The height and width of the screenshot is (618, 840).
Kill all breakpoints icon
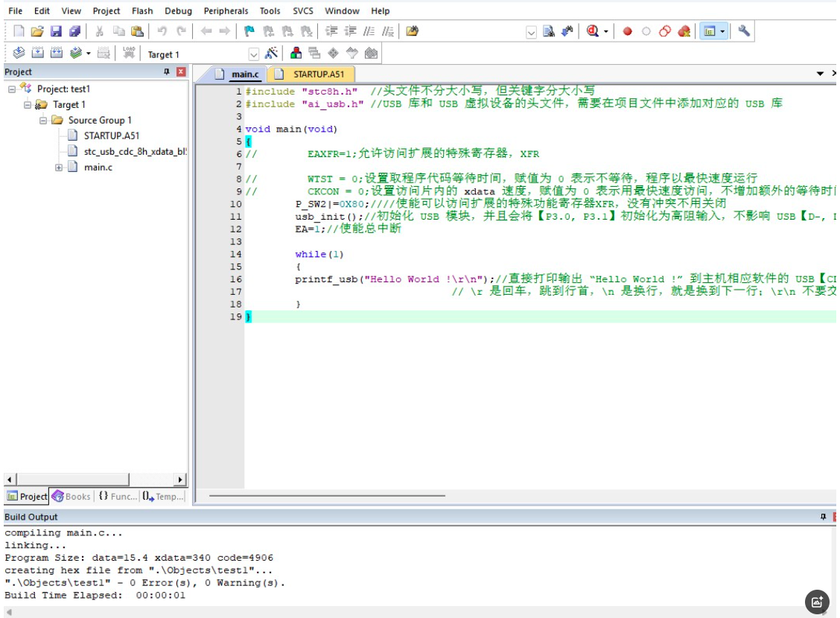pyautogui.click(x=684, y=31)
